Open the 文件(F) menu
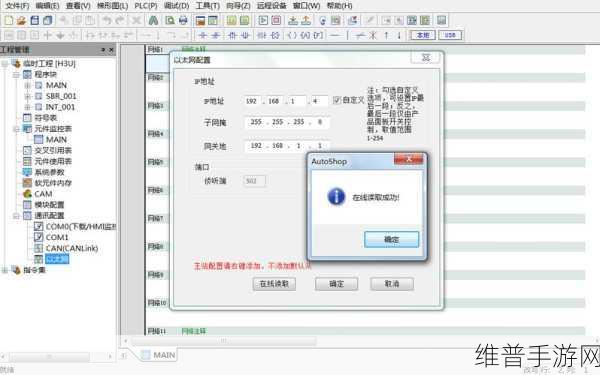 point(17,6)
